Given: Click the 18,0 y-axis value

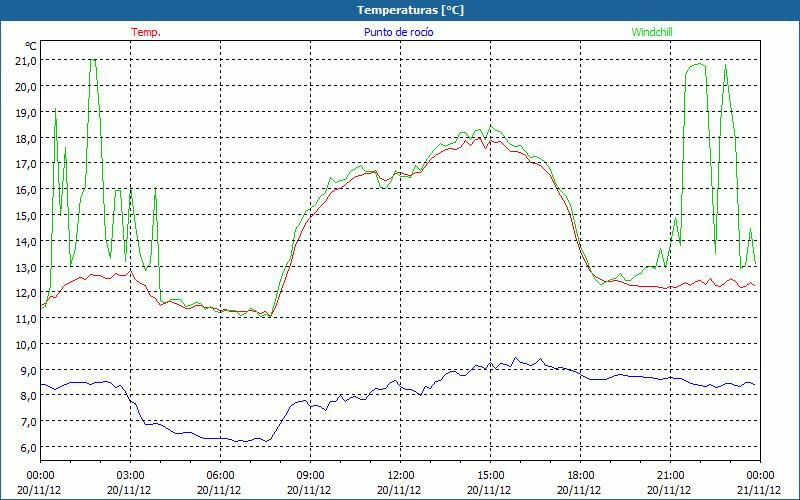Looking at the screenshot, I should pyautogui.click(x=26, y=139).
